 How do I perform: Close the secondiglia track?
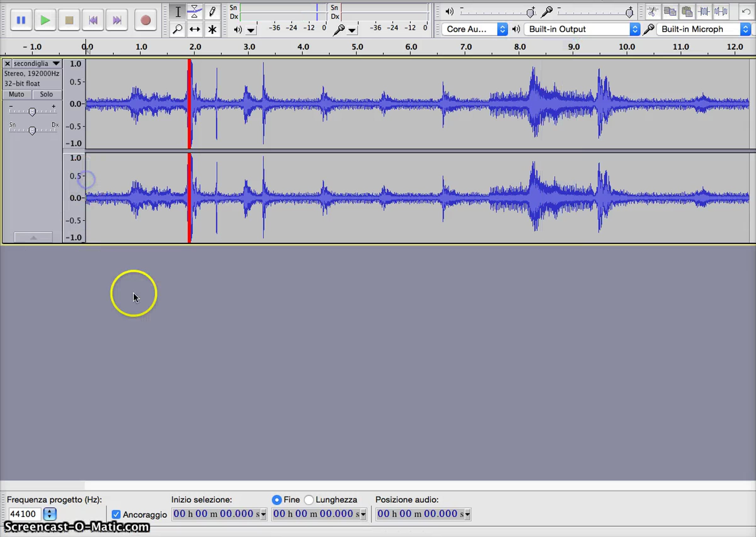click(7, 64)
